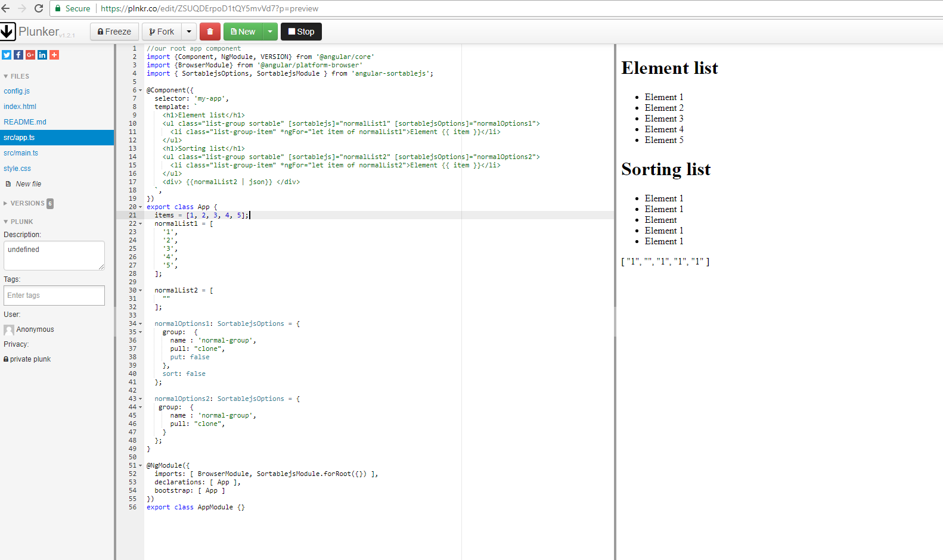Viewport: 943px width, 560px height.
Task: Reload the browser page
Action: click(39, 8)
